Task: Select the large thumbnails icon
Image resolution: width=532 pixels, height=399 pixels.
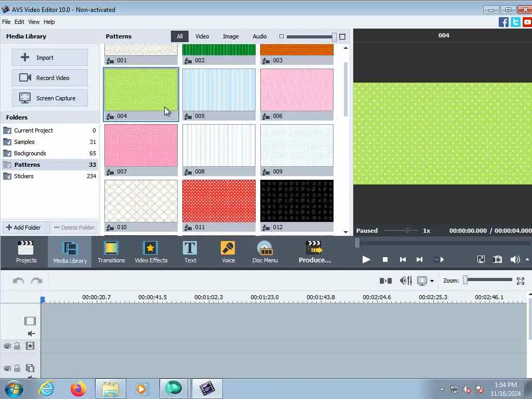Action: pyautogui.click(x=342, y=37)
